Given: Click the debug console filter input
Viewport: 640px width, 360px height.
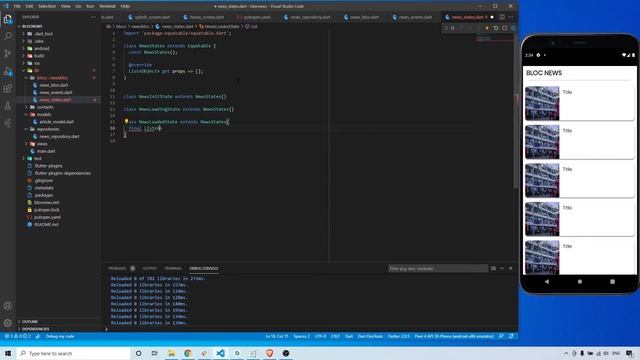Looking at the screenshot, I should click(x=438, y=268).
